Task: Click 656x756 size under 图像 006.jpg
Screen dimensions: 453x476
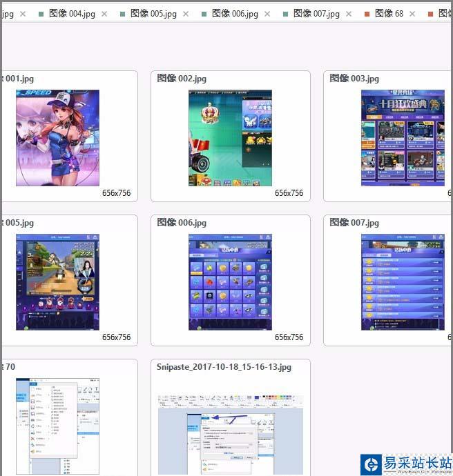Action: pyautogui.click(x=289, y=337)
